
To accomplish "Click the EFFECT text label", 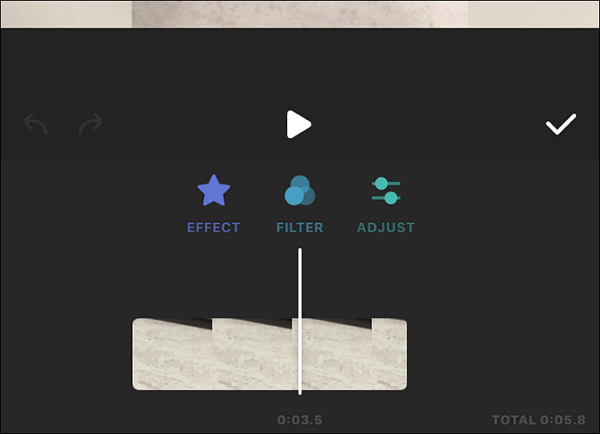I will click(x=214, y=228).
